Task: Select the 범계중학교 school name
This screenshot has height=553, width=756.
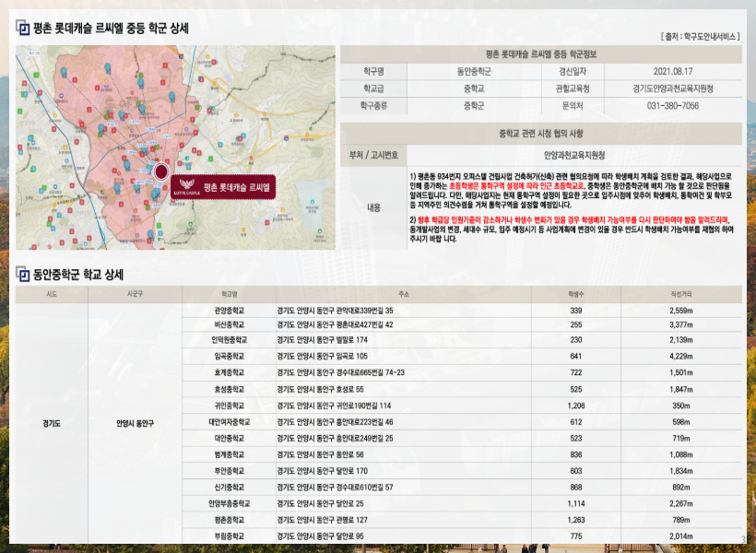Action: 229,454
